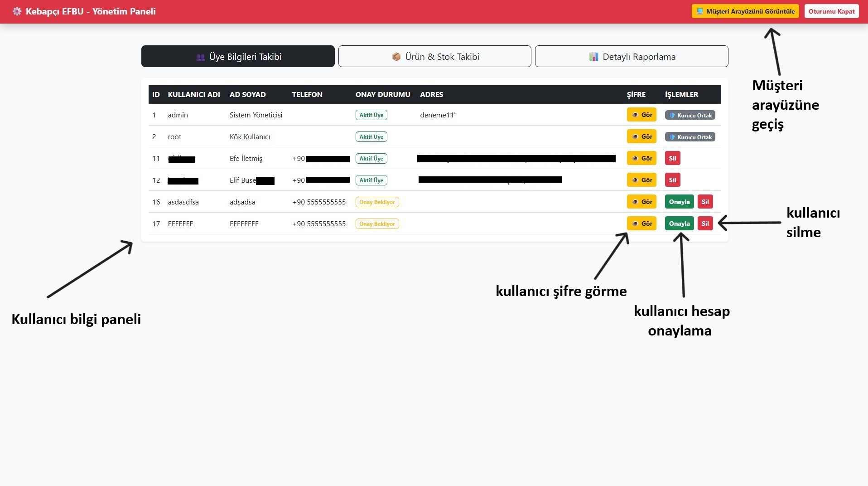Click the Kebapçı EFBU - Yönetim Paneli title
The width and height of the screenshot is (868, 486).
pyautogui.click(x=91, y=11)
